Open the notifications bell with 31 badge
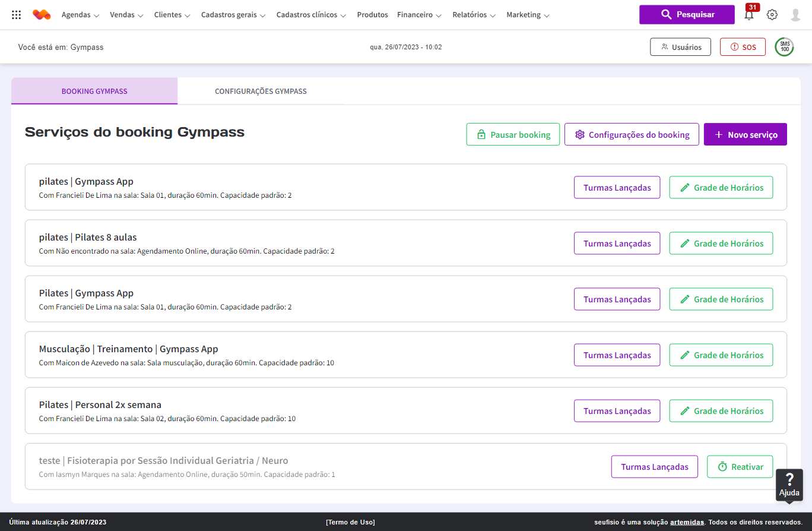 click(749, 14)
